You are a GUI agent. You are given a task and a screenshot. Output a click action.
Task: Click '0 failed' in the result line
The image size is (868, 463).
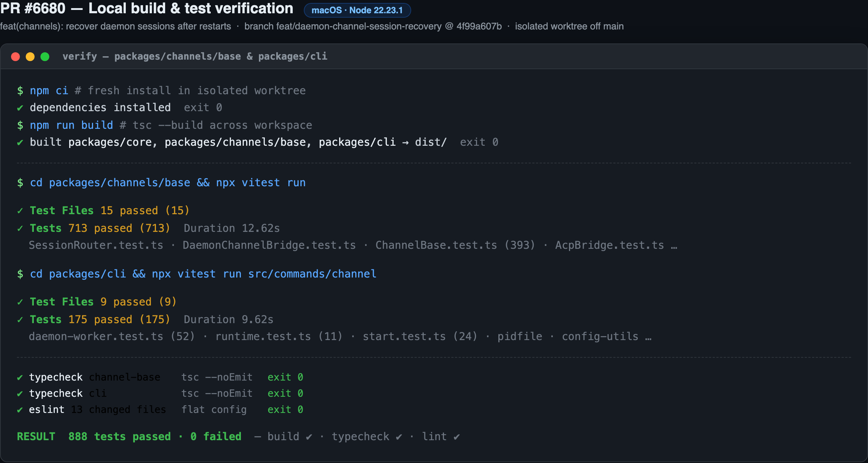tap(216, 437)
